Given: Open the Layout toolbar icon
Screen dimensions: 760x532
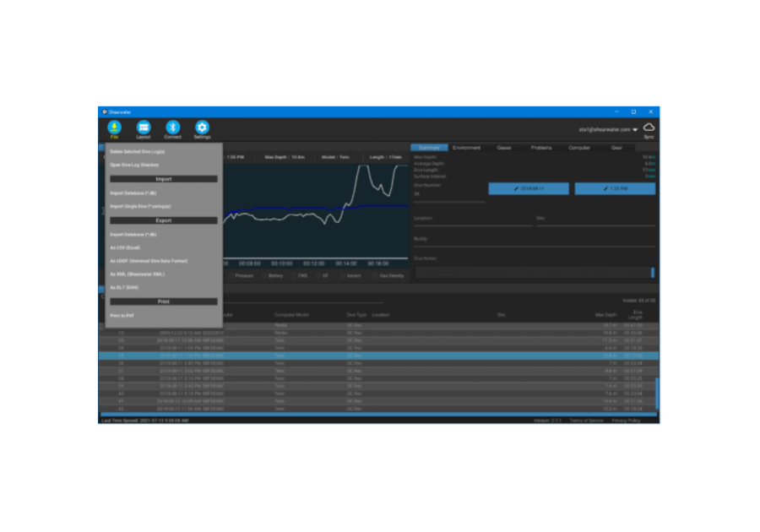Looking at the screenshot, I should coord(143,127).
